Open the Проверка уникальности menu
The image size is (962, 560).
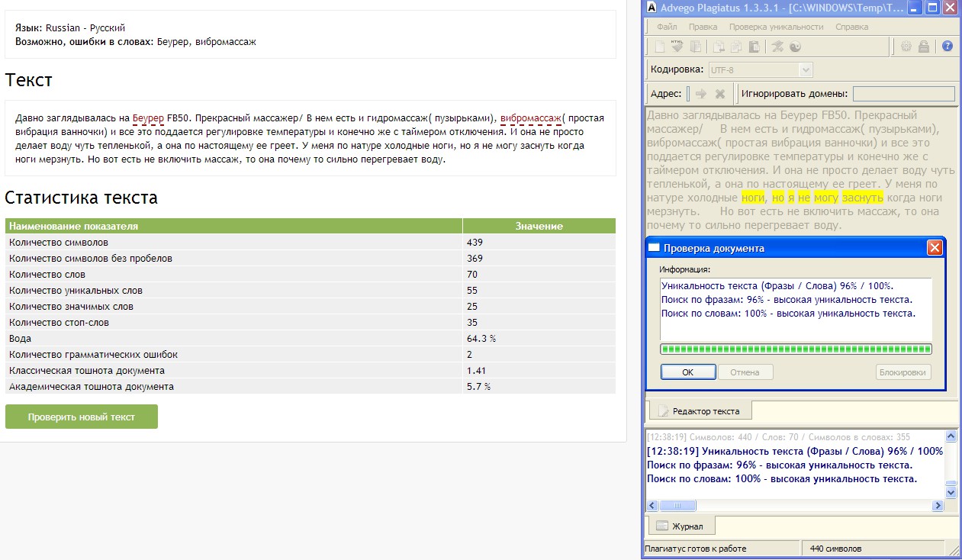coord(776,27)
